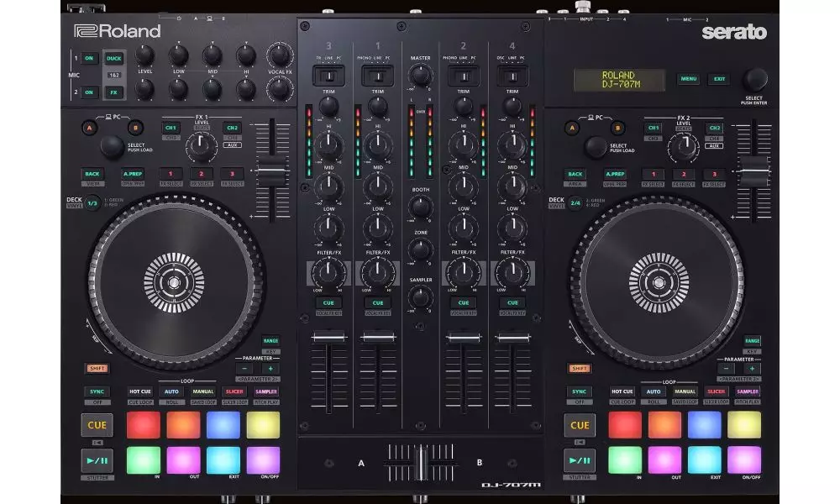
Task: Select SLICER pad mode on left deck
Action: click(x=234, y=391)
